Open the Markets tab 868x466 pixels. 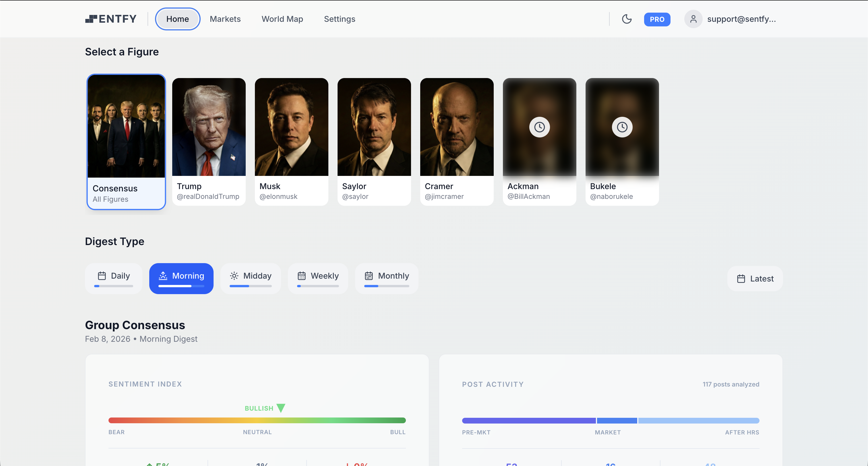pyautogui.click(x=225, y=19)
